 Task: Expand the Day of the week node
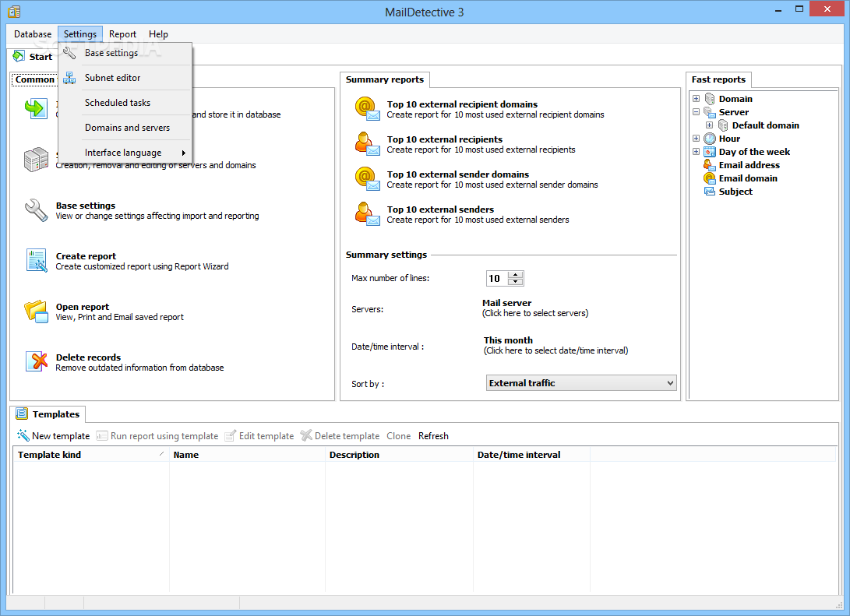point(696,152)
